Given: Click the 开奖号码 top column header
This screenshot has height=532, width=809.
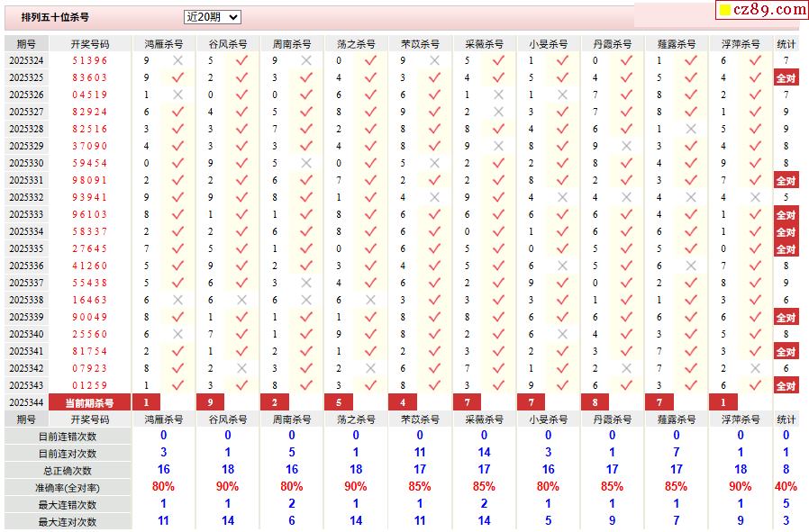Looking at the screenshot, I should pyautogui.click(x=90, y=44).
